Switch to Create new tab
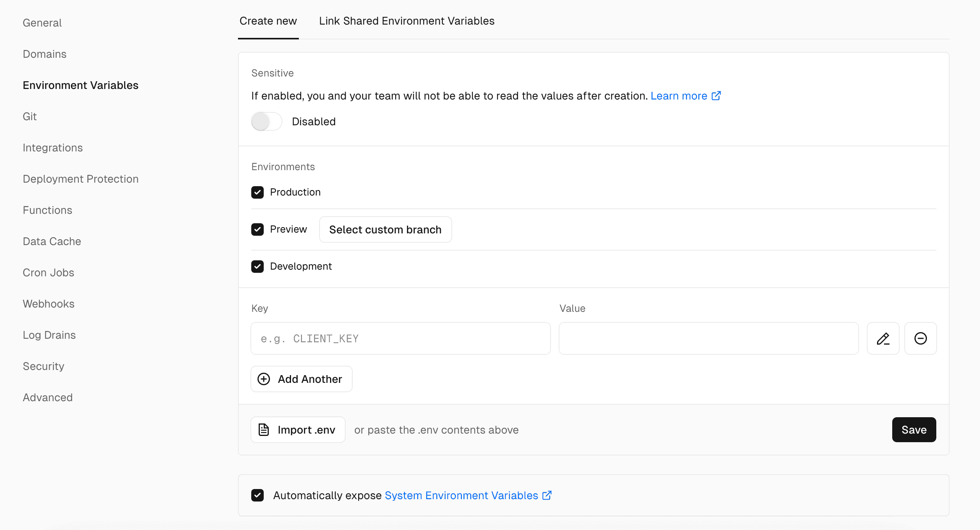980x530 pixels. (268, 21)
